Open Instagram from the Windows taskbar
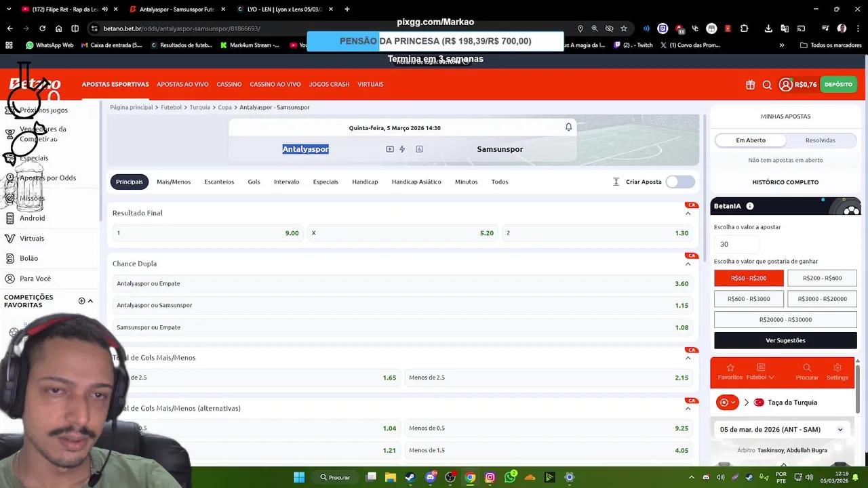This screenshot has width=868, height=488. tap(490, 477)
